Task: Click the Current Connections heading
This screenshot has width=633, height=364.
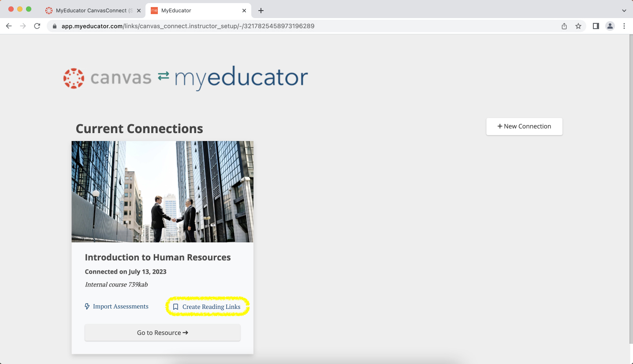Action: click(139, 129)
